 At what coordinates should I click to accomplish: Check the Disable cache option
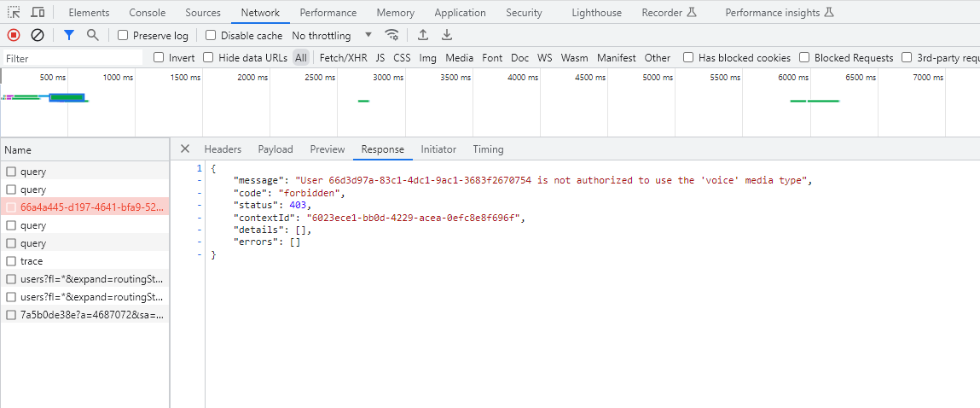click(211, 36)
